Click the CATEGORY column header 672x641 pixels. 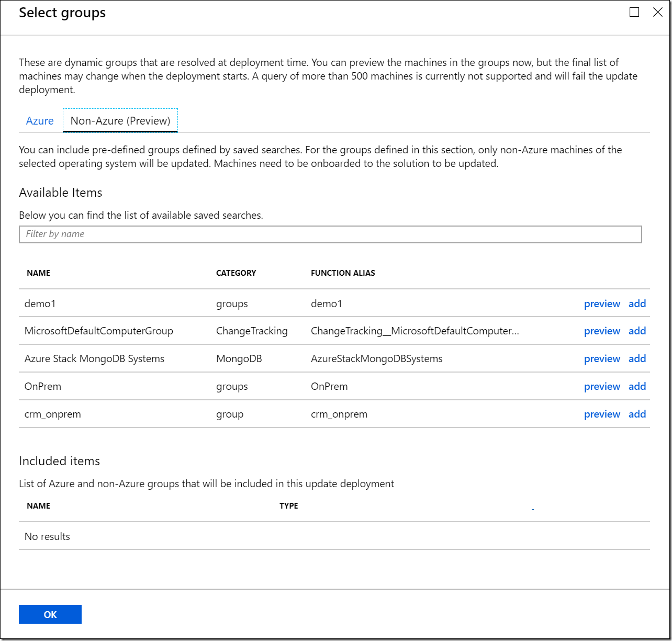click(236, 273)
